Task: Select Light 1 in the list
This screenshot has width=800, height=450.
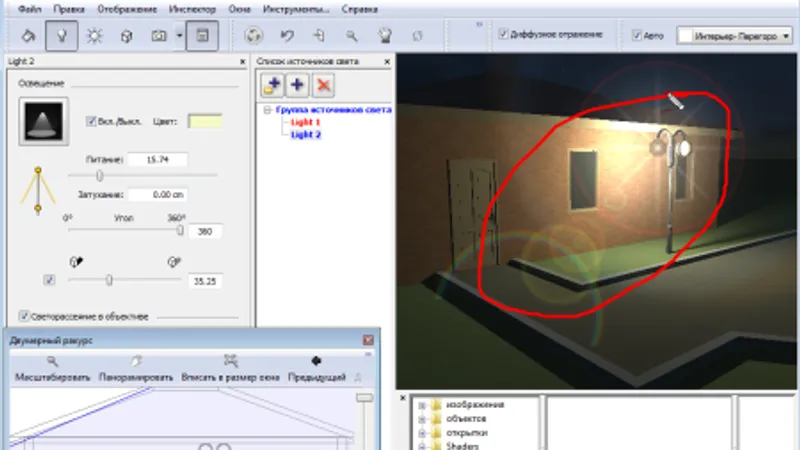Action: [305, 122]
